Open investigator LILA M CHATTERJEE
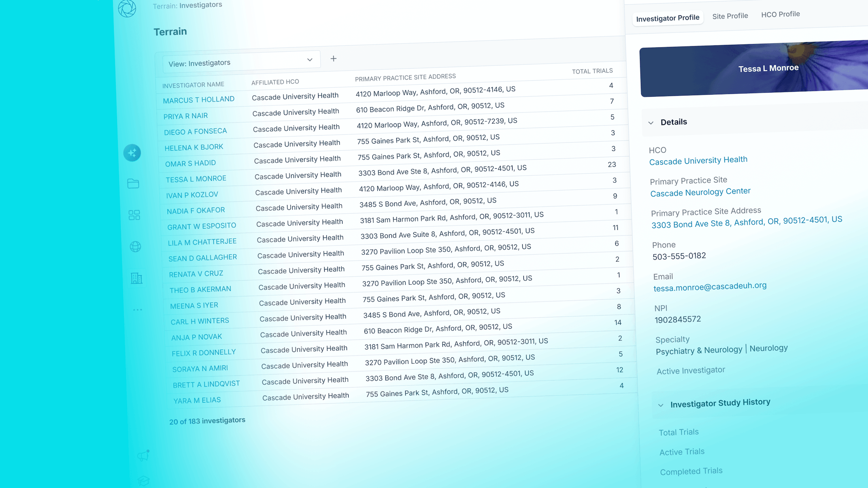The height and width of the screenshot is (488, 868). pos(202,242)
